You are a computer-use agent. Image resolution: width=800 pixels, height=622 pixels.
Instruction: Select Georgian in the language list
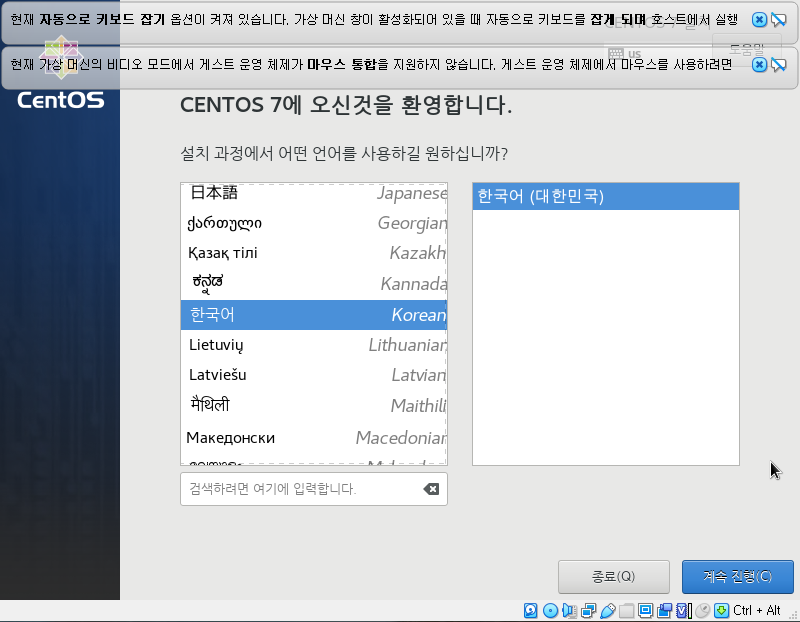[x=314, y=223]
